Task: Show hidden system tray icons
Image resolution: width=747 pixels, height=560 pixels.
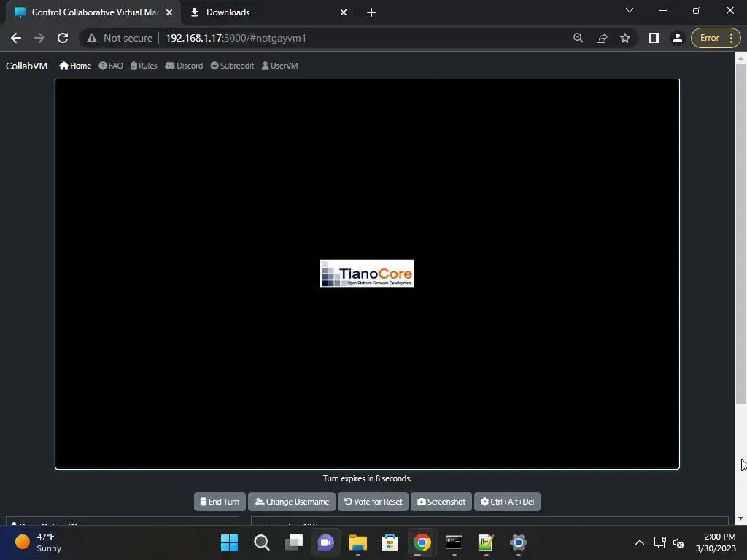Action: 640,542
